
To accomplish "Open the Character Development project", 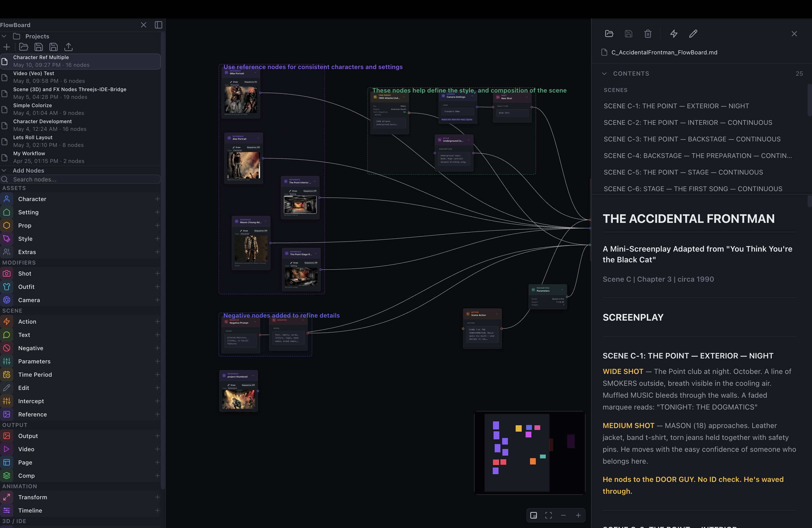I will coord(80,126).
